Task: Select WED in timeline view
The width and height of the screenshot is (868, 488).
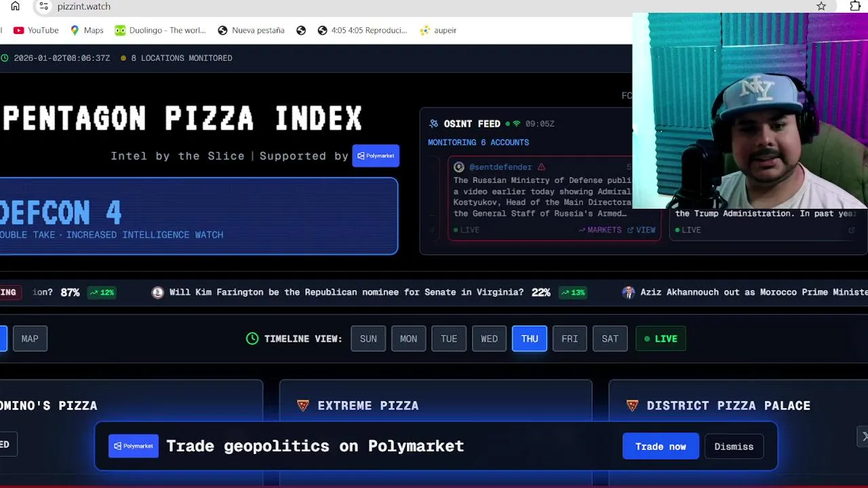Action: [489, 339]
